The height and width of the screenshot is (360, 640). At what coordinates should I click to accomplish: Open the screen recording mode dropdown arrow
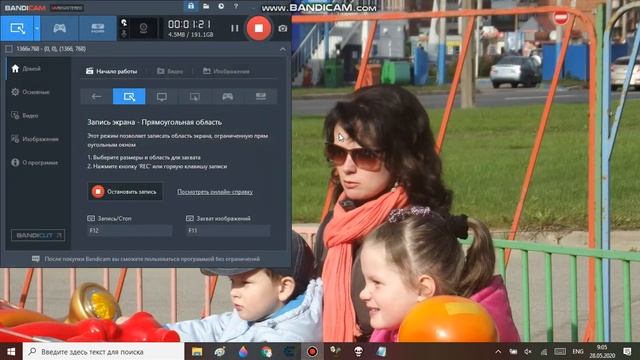click(x=37, y=28)
